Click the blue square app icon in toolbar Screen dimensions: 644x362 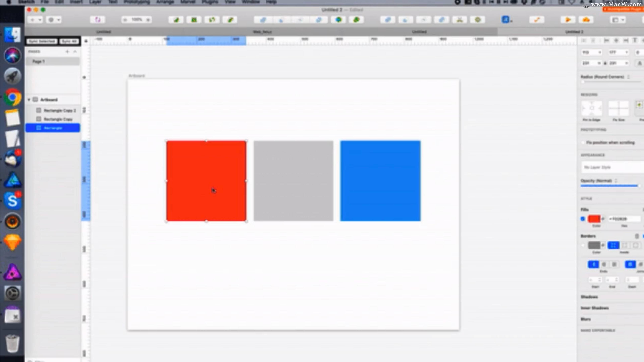(x=506, y=19)
